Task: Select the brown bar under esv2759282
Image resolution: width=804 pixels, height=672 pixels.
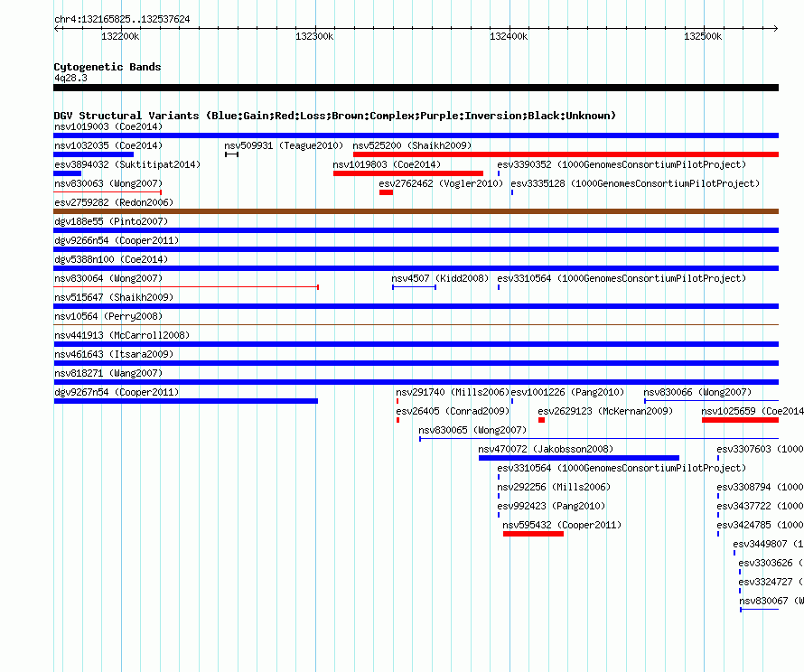Action: pos(416,211)
